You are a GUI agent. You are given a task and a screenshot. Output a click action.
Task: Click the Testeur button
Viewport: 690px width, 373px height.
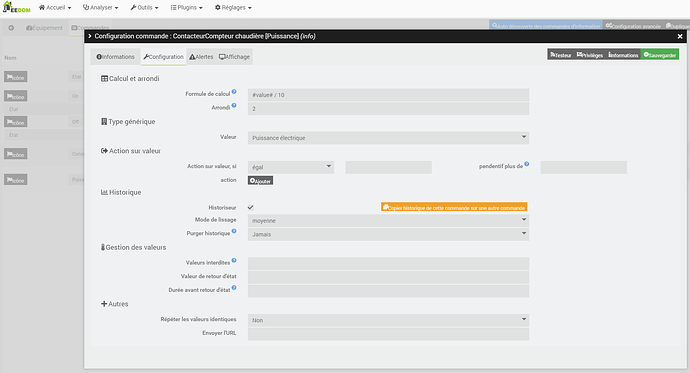[x=561, y=55]
